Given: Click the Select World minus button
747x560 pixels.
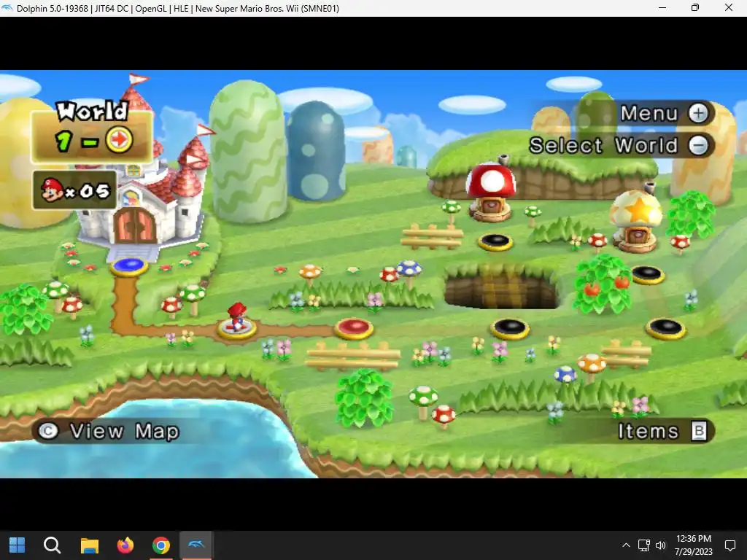Looking at the screenshot, I should [698, 146].
